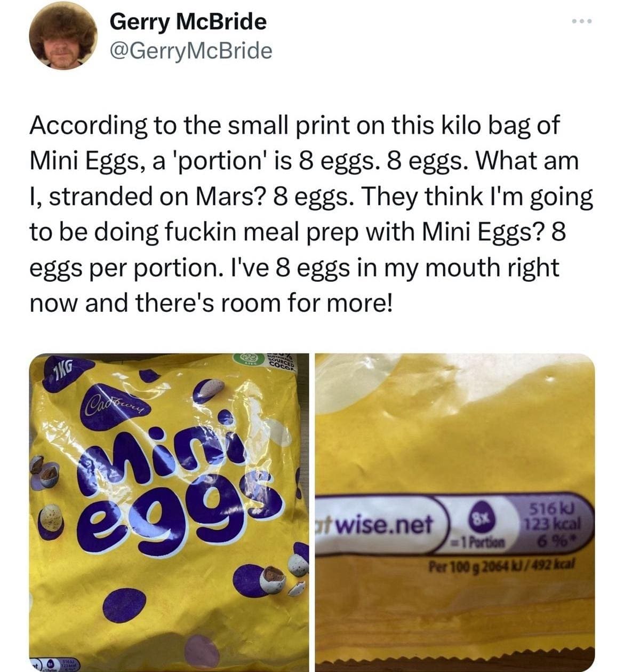Open the Mini Eggs bag photo
Screen dimensions: 624x672
pos(169,511)
